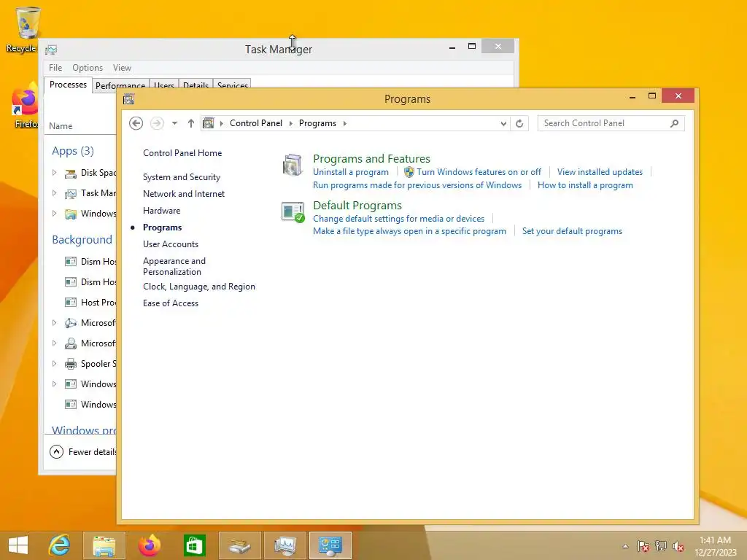
Task: Launch Firefox from the taskbar
Action: point(149,545)
